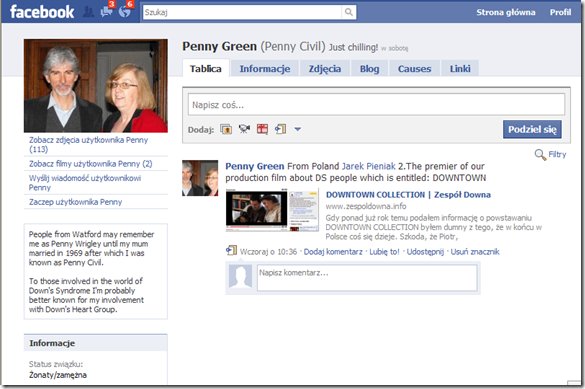Select the Linki tab
Screen dimensions: 585x389
click(460, 69)
